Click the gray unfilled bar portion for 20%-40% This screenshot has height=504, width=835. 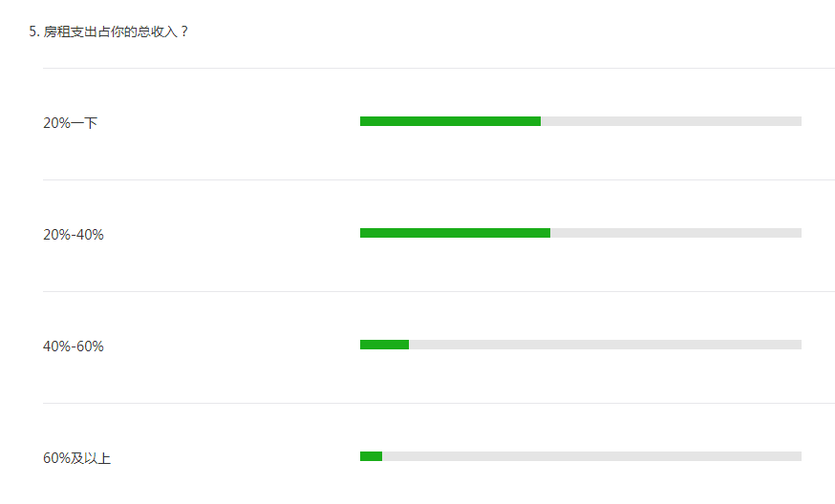tap(675, 233)
